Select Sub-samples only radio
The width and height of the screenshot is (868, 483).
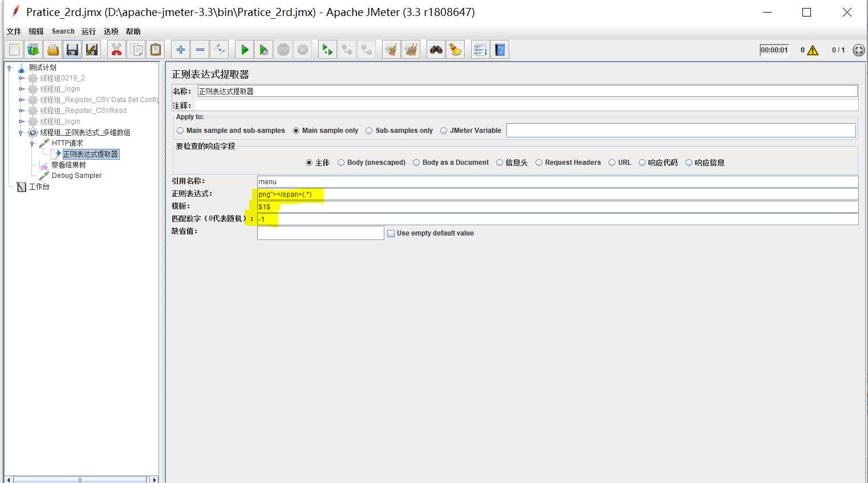[369, 131]
